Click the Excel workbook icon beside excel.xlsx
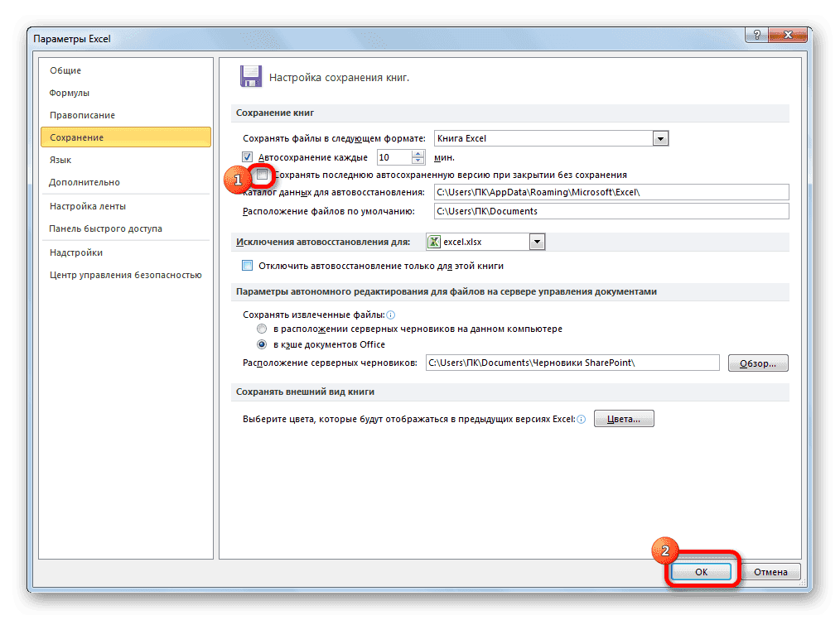Image resolution: width=840 pixels, height=620 pixels. (433, 241)
